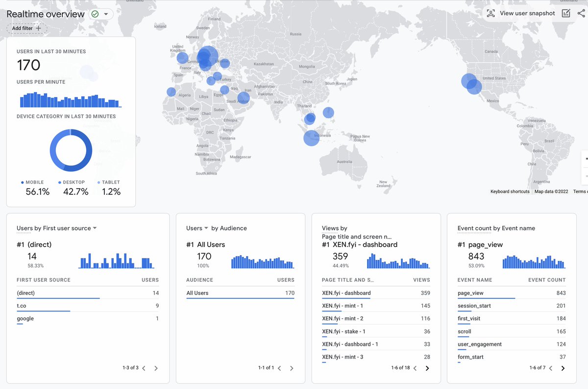The width and height of the screenshot is (588, 389).
Task: Click the users per minute bar chart
Action: [71, 99]
